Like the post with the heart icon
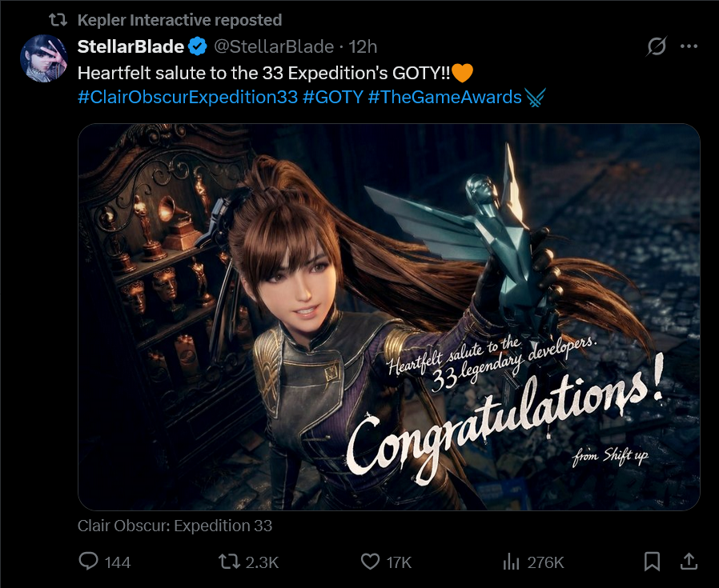Viewport: 719px width, 588px height. tap(369, 562)
